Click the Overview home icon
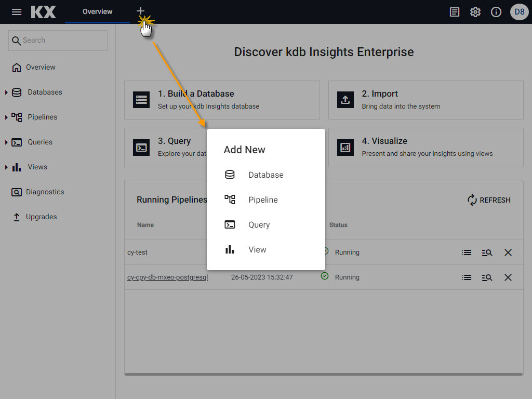This screenshot has width=532, height=399. 17,68
